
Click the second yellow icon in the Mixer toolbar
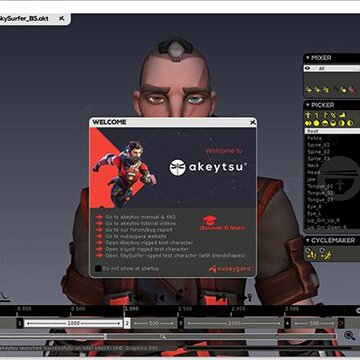[318, 90]
